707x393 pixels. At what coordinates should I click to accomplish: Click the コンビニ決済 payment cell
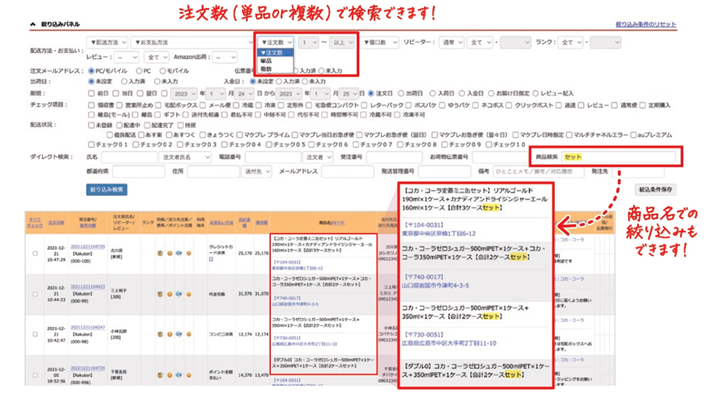(x=221, y=334)
